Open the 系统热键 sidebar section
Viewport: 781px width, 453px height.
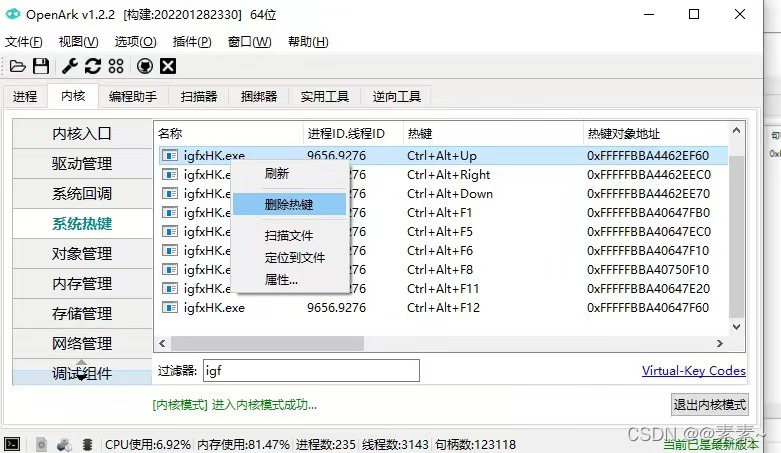(82, 224)
